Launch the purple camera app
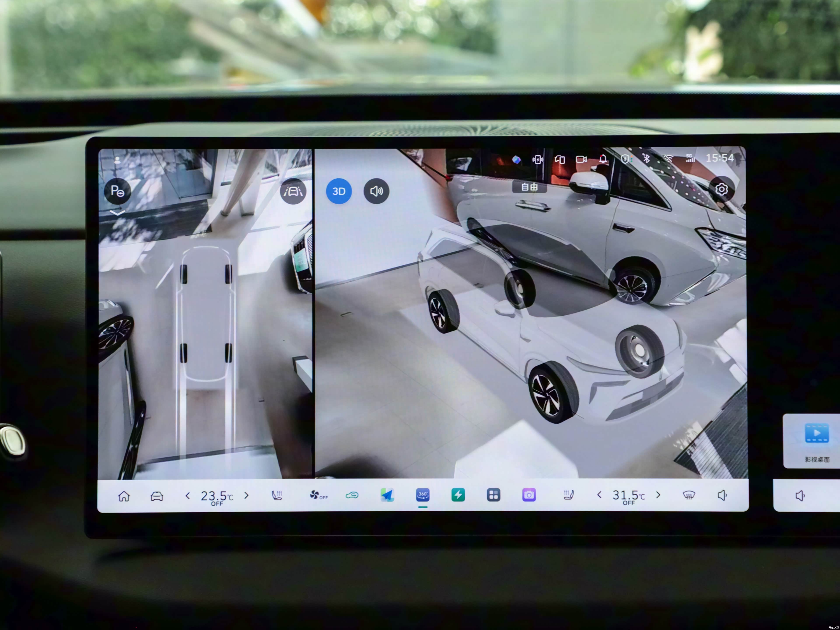 click(528, 495)
